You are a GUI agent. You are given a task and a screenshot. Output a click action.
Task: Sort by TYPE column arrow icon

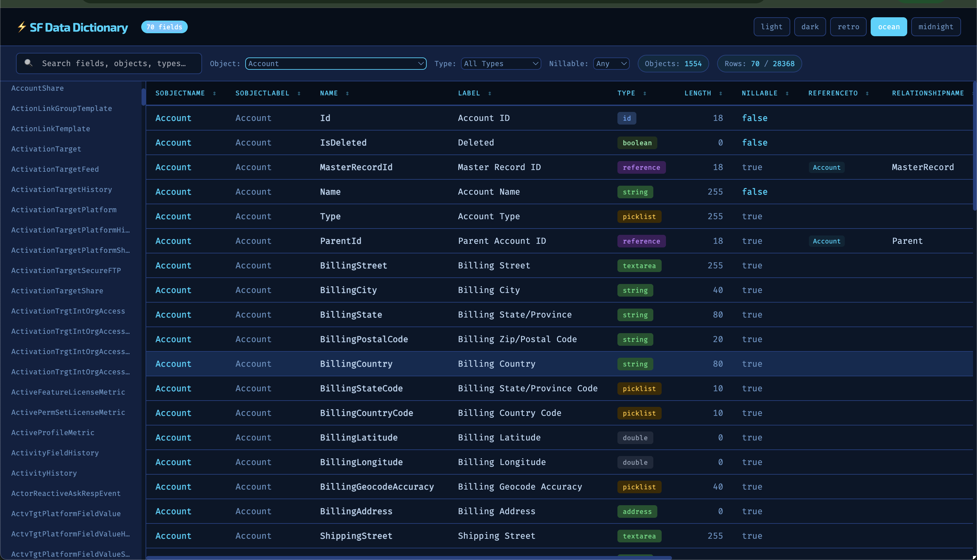(645, 93)
